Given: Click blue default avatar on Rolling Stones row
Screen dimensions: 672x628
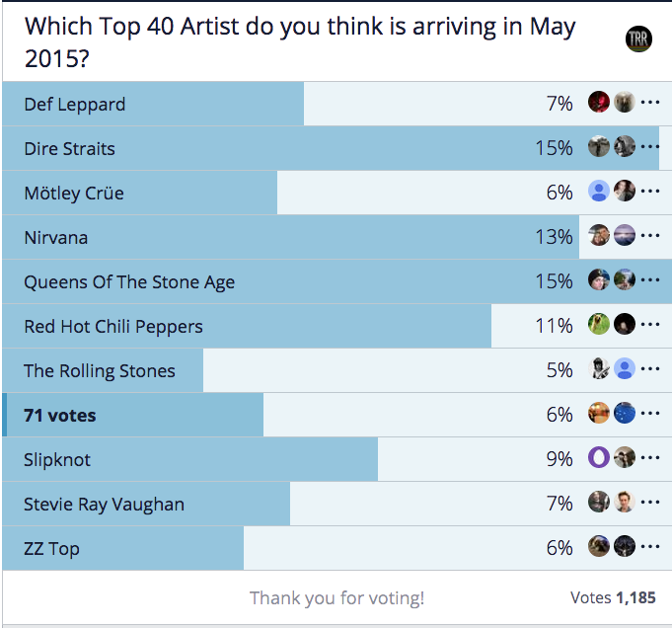Looking at the screenshot, I should click(625, 368).
